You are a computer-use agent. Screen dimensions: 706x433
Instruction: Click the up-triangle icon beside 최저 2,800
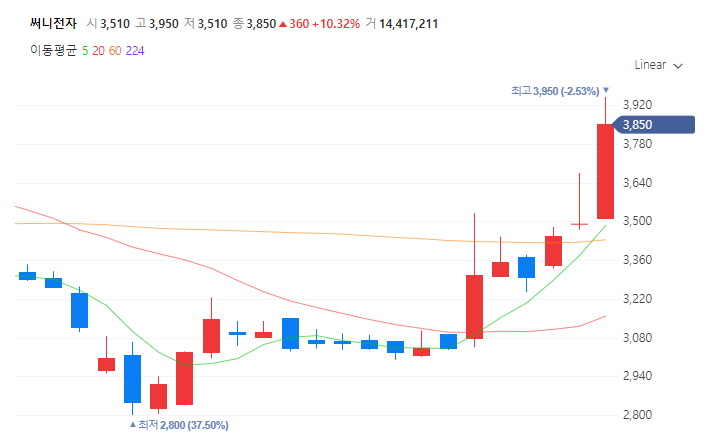coord(132,425)
